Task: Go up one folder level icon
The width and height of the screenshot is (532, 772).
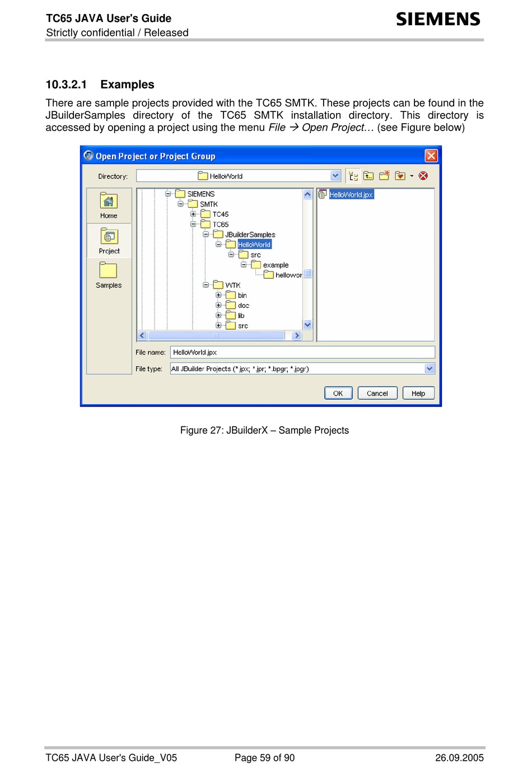Action: click(x=368, y=176)
